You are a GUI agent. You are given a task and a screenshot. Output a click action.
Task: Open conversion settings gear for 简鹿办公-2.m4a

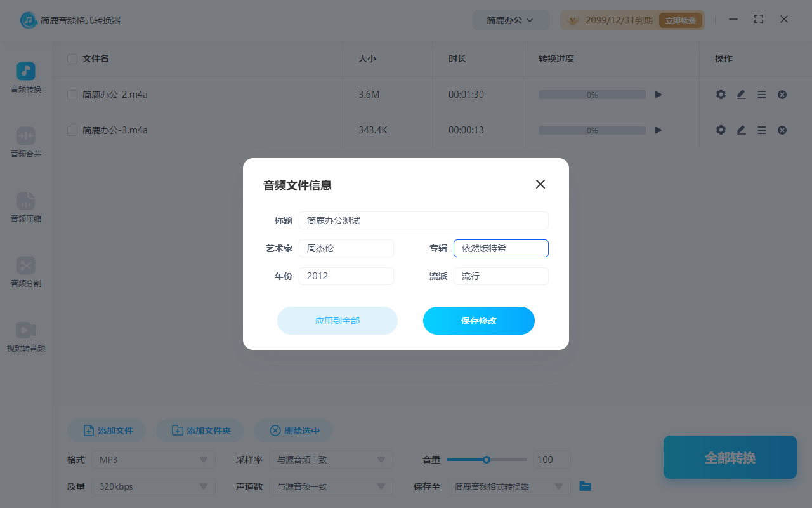tap(721, 94)
